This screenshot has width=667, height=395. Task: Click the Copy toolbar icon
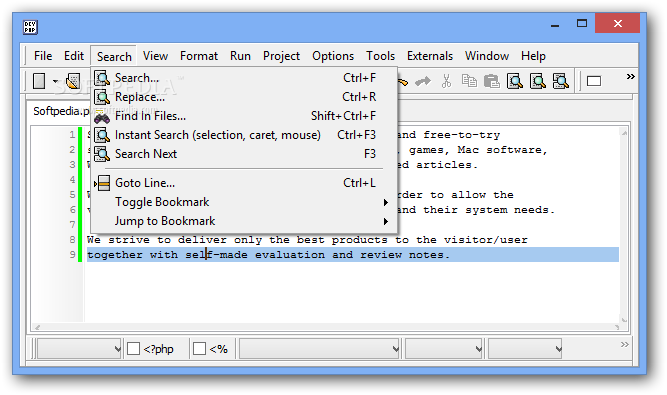tap(469, 81)
